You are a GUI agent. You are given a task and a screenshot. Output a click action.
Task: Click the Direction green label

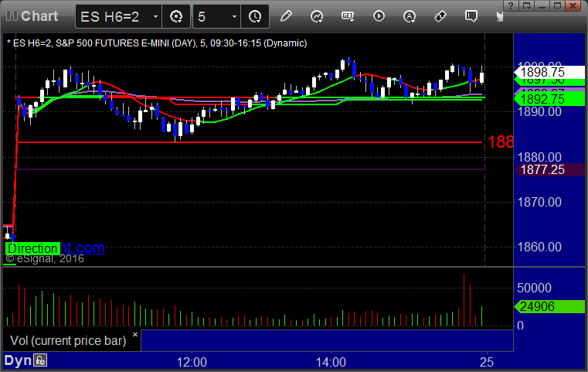point(32,248)
